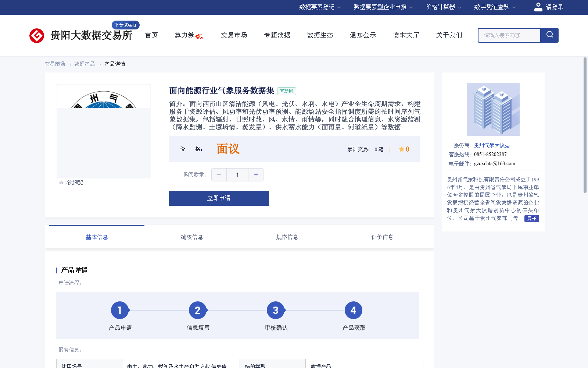Image resolution: width=588 pixels, height=368 pixels.
Task: Open the 交易市场 menu item
Action: [x=234, y=35]
